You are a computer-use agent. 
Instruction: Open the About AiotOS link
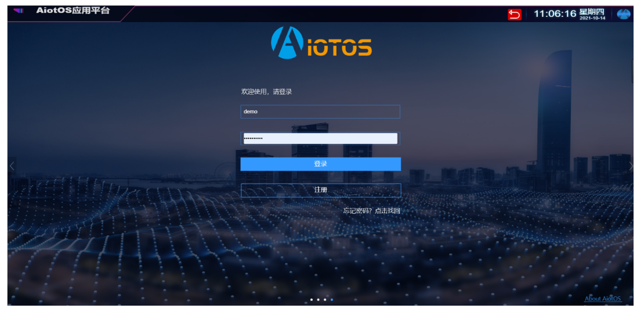(x=602, y=299)
